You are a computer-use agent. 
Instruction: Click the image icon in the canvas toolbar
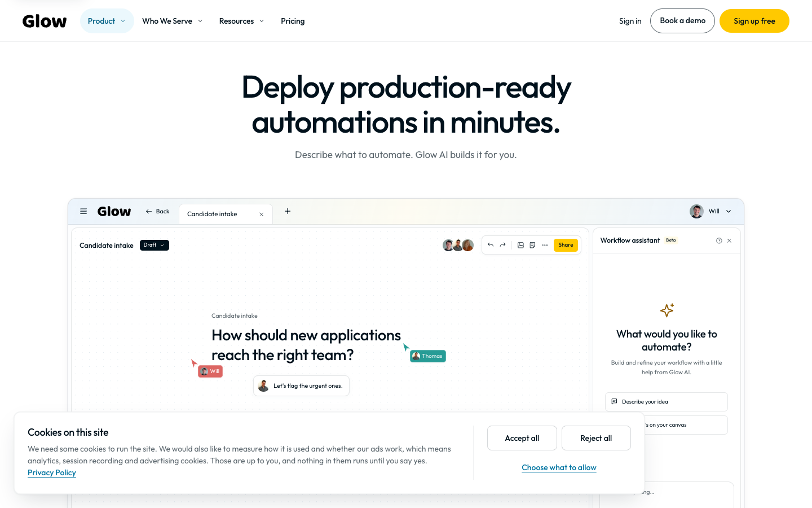click(520, 245)
